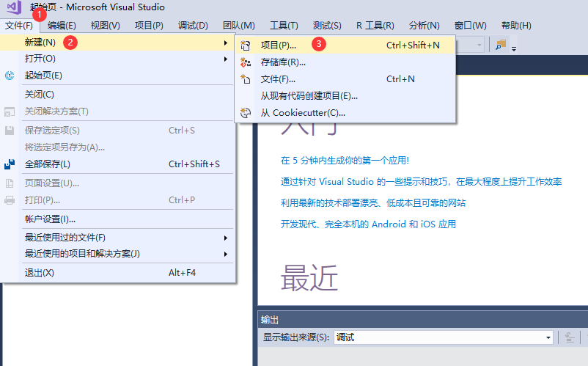Choose 从现有代码创建项目(E)...
588x366 pixels.
click(x=345, y=96)
